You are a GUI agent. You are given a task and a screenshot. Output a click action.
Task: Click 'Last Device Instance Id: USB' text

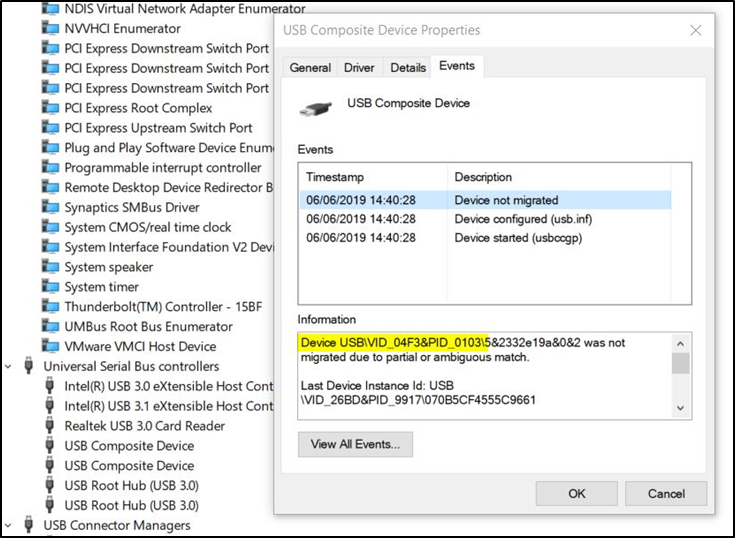pyautogui.click(x=377, y=386)
